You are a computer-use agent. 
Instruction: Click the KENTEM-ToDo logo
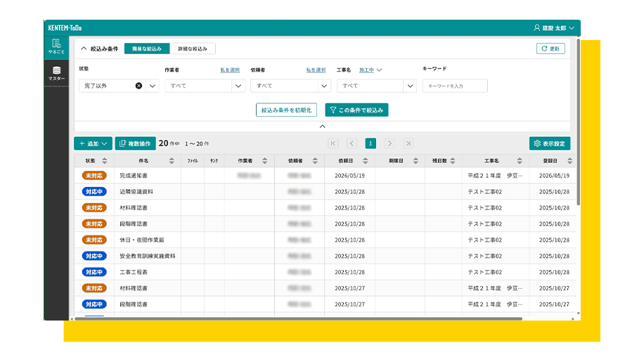(x=65, y=28)
